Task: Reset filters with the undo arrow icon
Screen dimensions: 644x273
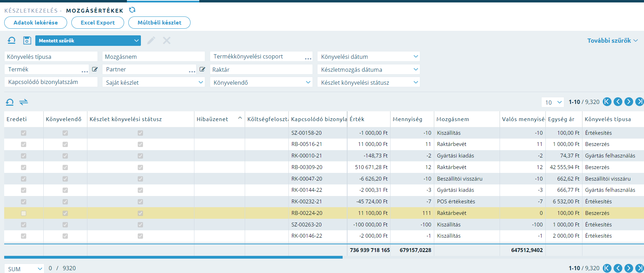Action: click(12, 41)
